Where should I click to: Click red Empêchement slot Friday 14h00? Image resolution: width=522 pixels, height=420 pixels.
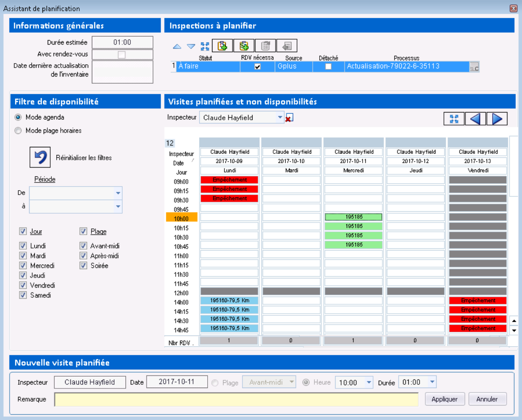pos(478,300)
